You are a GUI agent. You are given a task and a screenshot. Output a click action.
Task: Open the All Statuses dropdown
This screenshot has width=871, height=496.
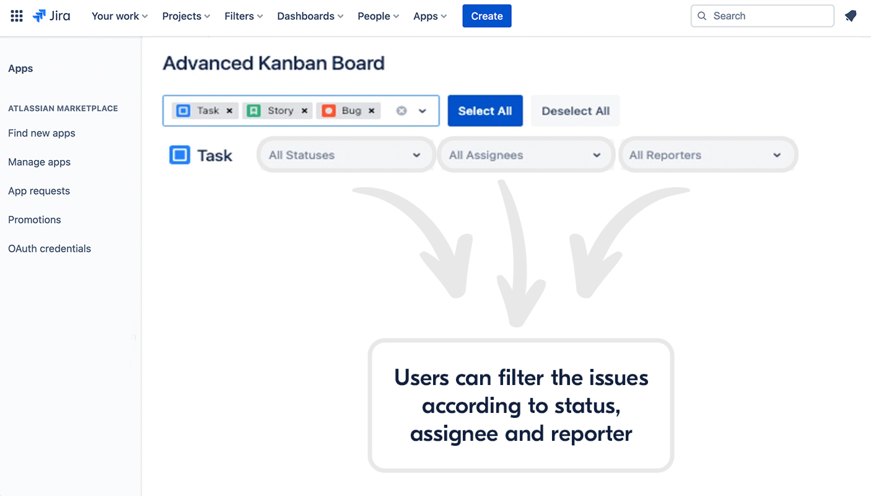point(345,155)
